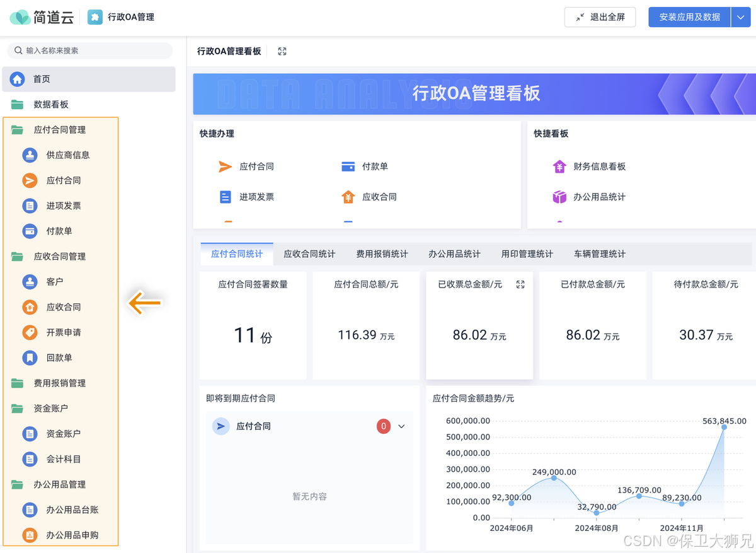
Task: Click the 563,845.00 data point on chart
Action: click(x=724, y=427)
